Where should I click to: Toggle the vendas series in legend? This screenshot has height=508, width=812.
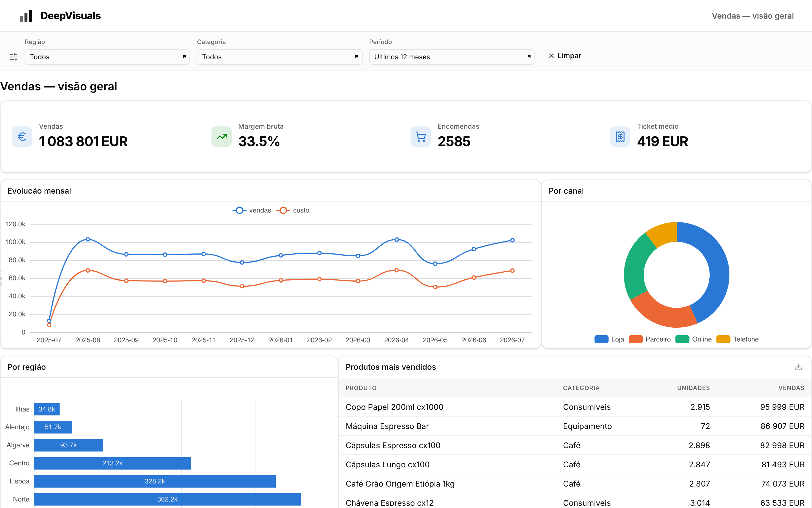(x=252, y=210)
